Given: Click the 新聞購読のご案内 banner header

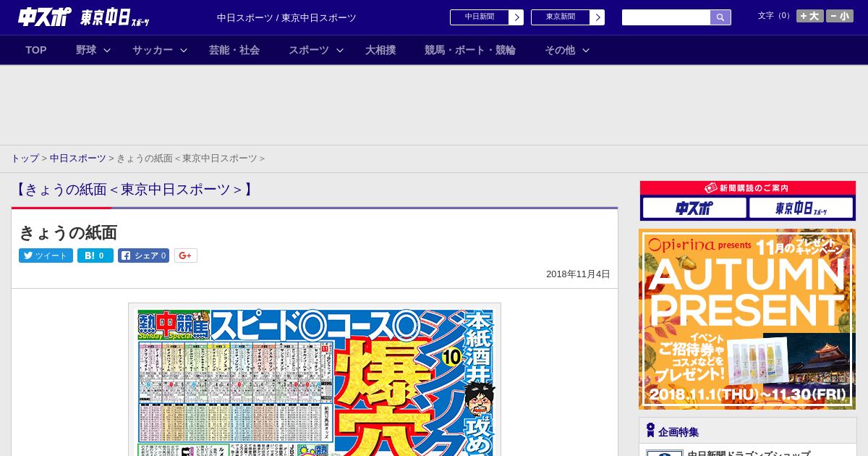Looking at the screenshot, I should point(748,188).
